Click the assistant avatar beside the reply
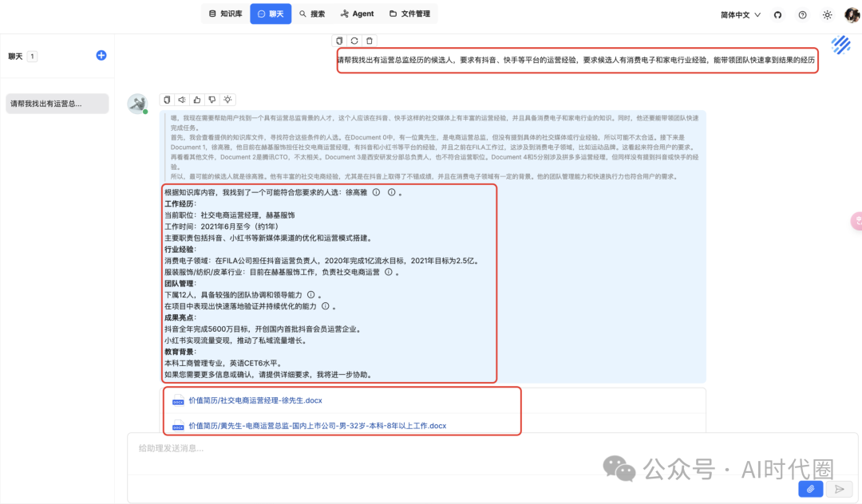This screenshot has width=862, height=504. (137, 104)
